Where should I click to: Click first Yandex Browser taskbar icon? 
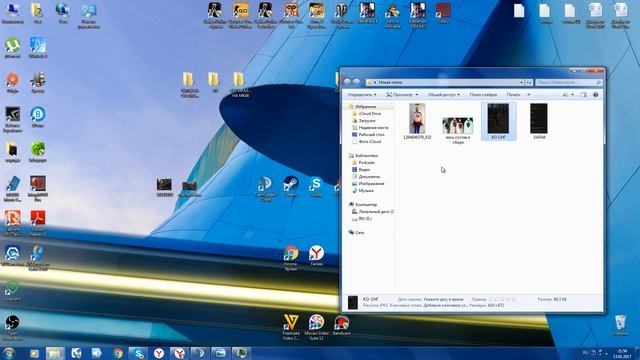pos(159,353)
